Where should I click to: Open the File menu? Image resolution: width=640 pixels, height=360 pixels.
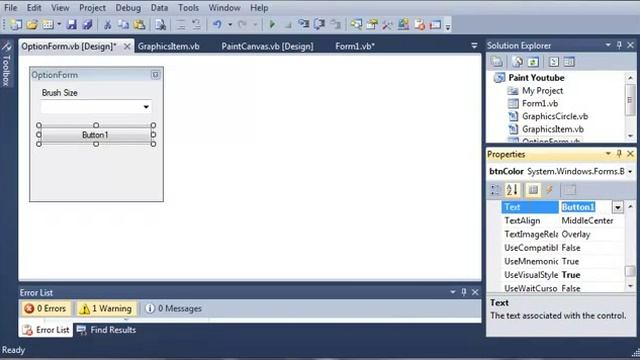tap(11, 8)
